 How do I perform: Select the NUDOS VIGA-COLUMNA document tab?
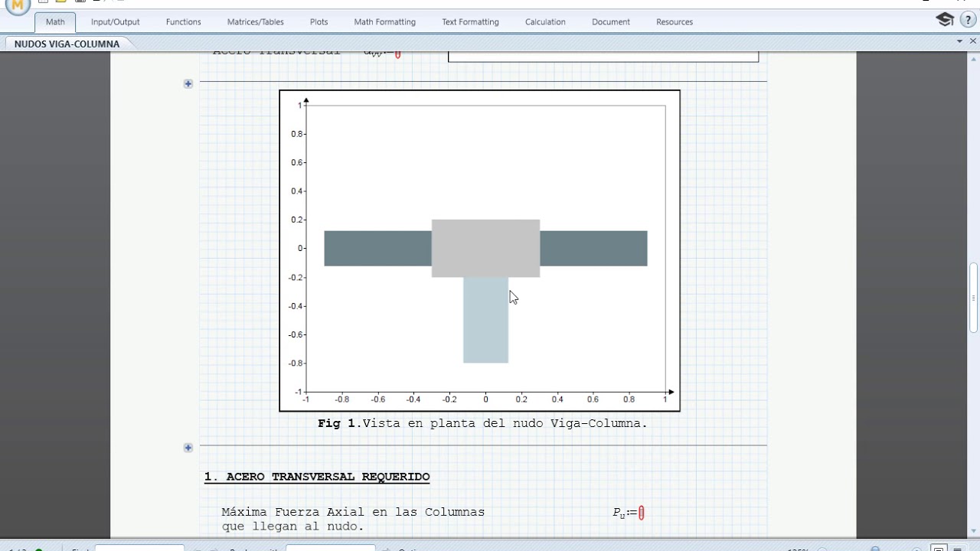[x=67, y=44]
